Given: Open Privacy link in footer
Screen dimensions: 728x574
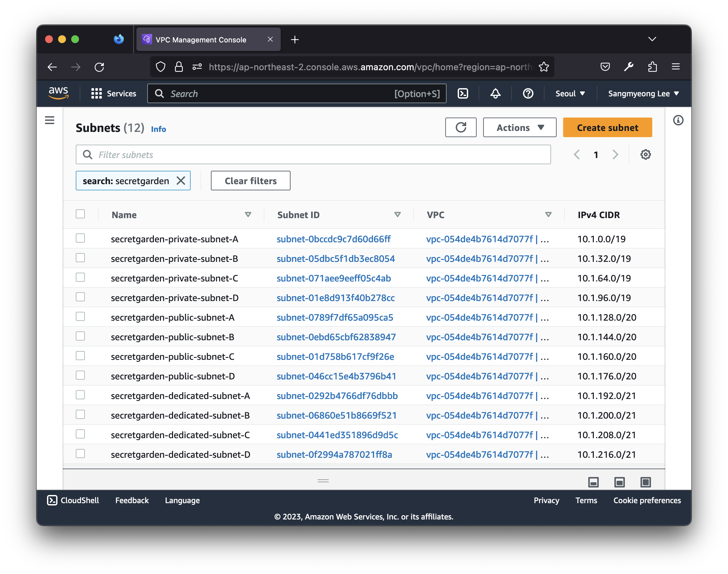Looking at the screenshot, I should coord(546,501).
